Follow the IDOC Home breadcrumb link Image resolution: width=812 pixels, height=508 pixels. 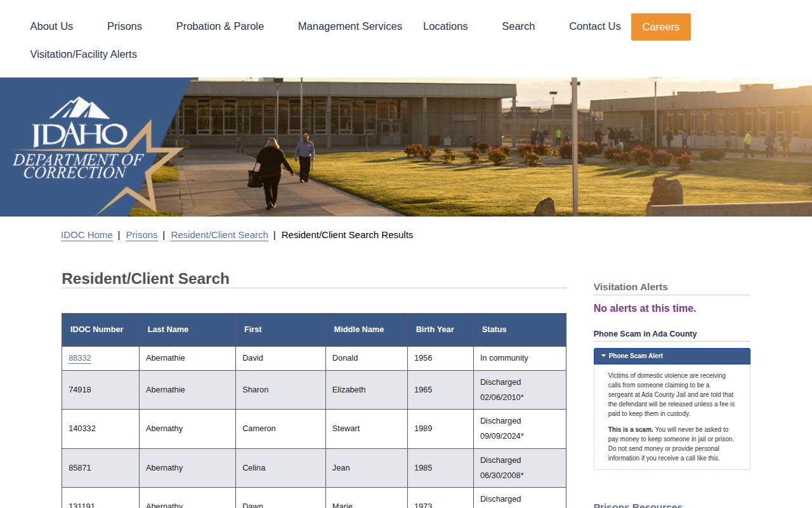point(87,235)
